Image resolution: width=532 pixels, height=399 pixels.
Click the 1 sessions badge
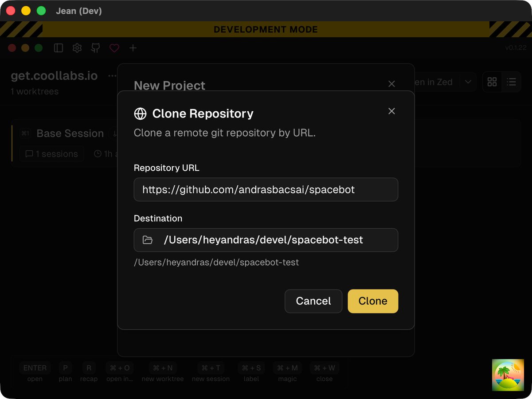[51, 154]
